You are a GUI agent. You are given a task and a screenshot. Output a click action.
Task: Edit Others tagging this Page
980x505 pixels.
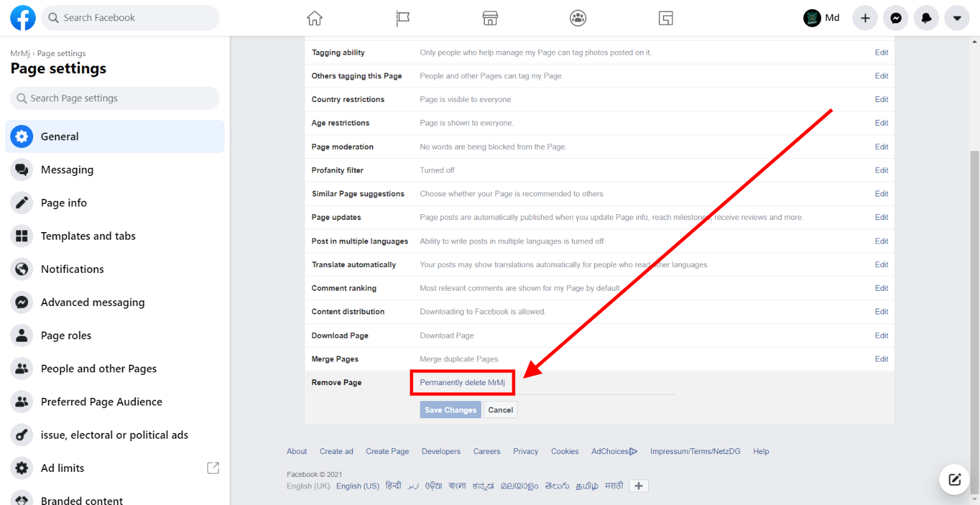pos(882,76)
